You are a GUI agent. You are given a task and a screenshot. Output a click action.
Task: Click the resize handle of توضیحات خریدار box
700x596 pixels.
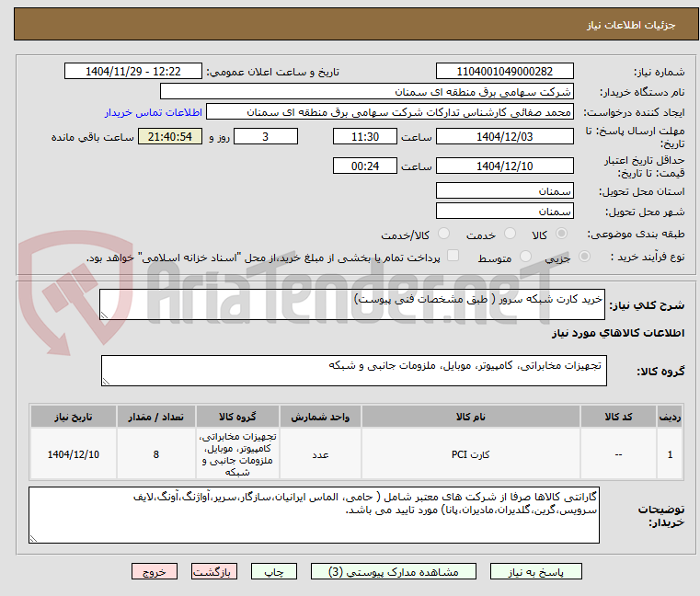33,539
